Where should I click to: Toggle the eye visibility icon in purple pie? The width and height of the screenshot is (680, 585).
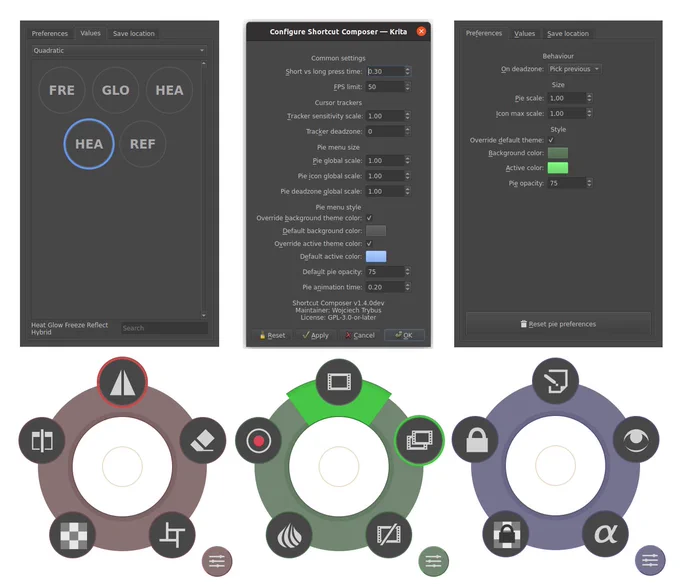(x=636, y=440)
